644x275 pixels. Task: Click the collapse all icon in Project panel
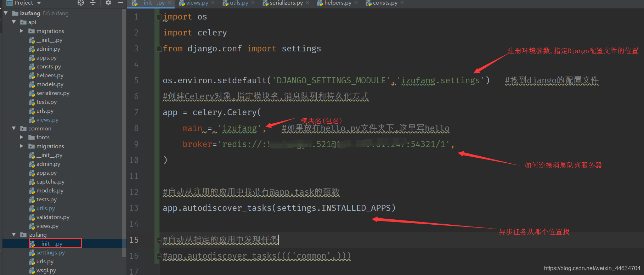point(93,3)
